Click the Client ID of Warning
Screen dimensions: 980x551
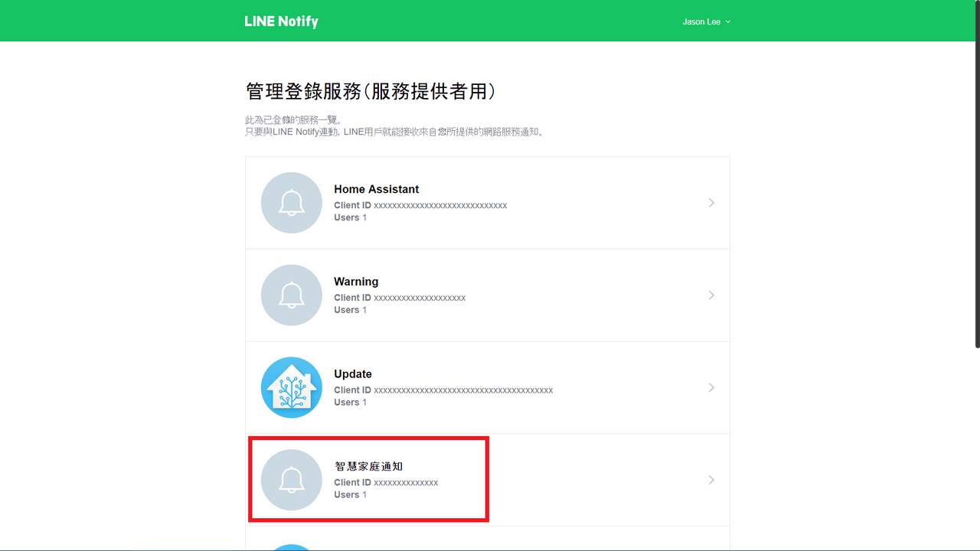[x=400, y=298]
